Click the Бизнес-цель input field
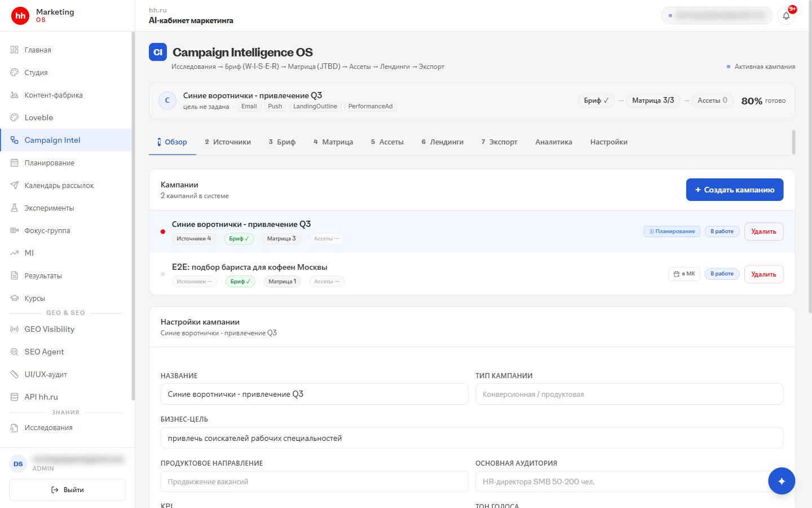 (472, 438)
